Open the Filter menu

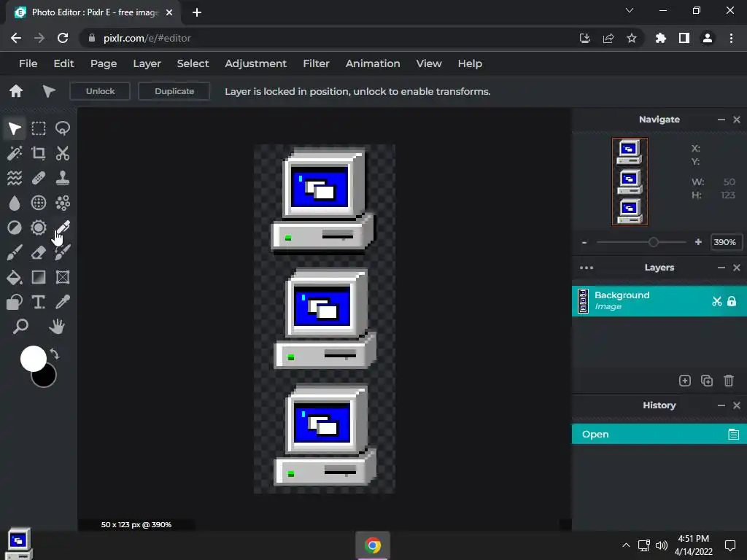(x=317, y=63)
